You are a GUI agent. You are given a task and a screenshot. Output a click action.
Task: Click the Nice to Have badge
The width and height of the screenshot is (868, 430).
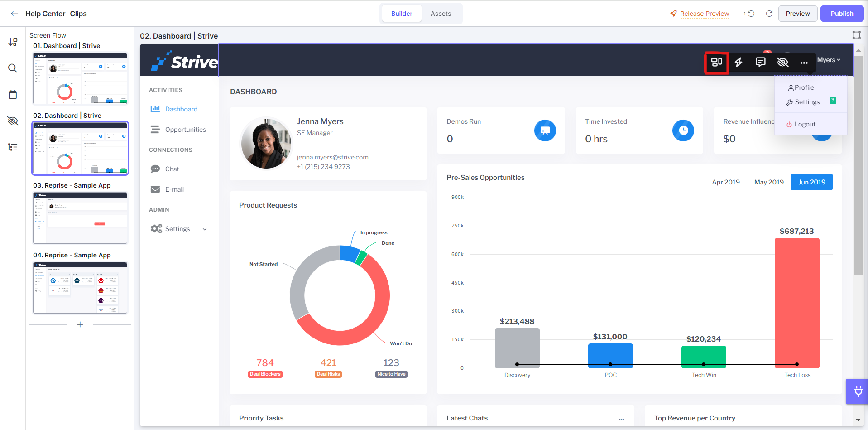coord(391,374)
